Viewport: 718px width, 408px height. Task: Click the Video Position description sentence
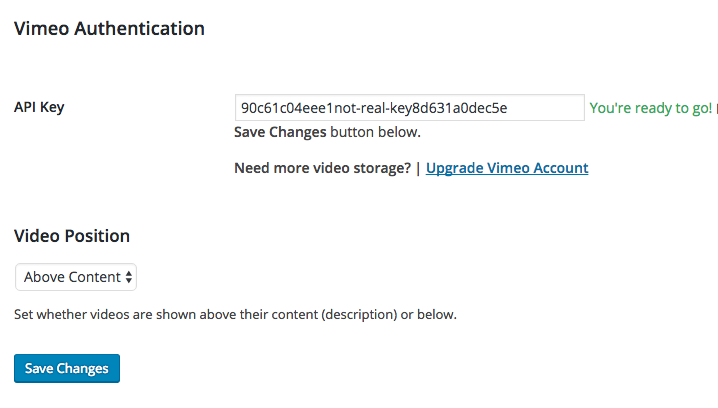pyautogui.click(x=235, y=314)
